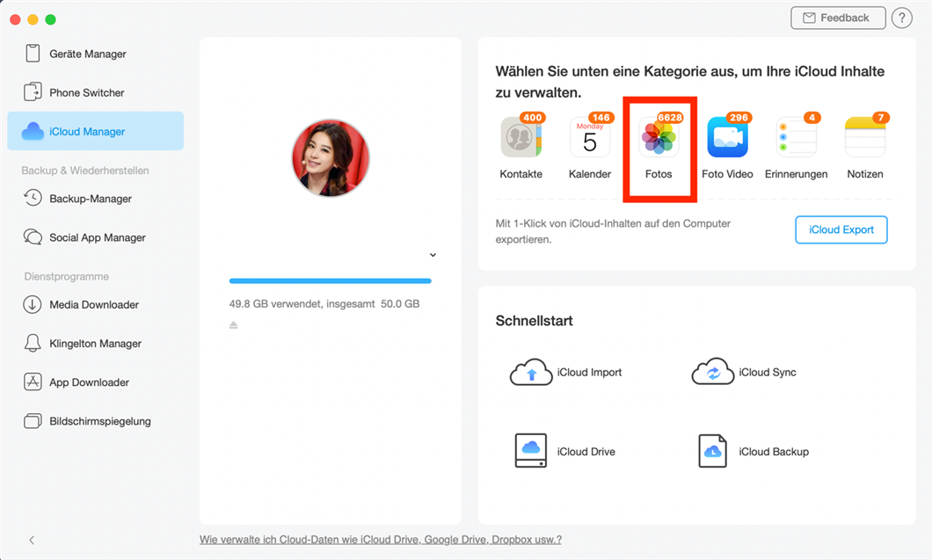The image size is (932, 560).
Task: Open iCloud Drive from Schnellstart
Action: pos(565,451)
